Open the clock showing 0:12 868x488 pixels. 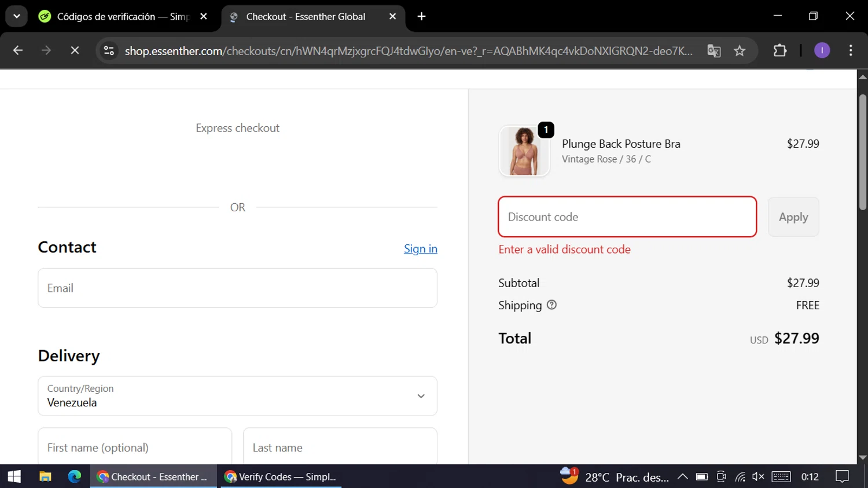[x=810, y=476]
